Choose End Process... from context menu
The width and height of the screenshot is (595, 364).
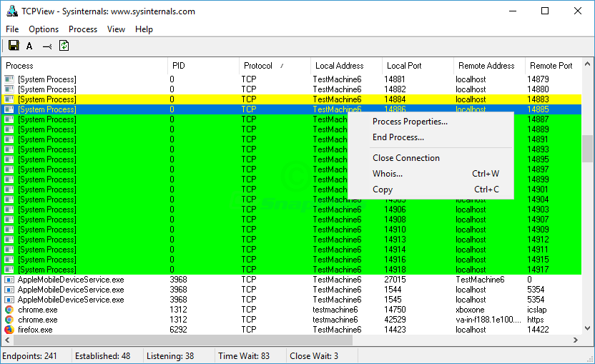click(x=431, y=137)
